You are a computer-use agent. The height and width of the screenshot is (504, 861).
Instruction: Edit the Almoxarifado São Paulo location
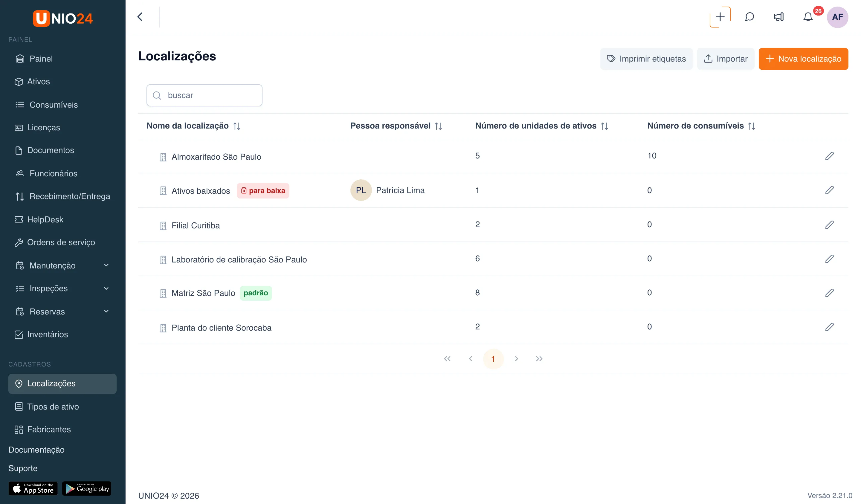(830, 156)
